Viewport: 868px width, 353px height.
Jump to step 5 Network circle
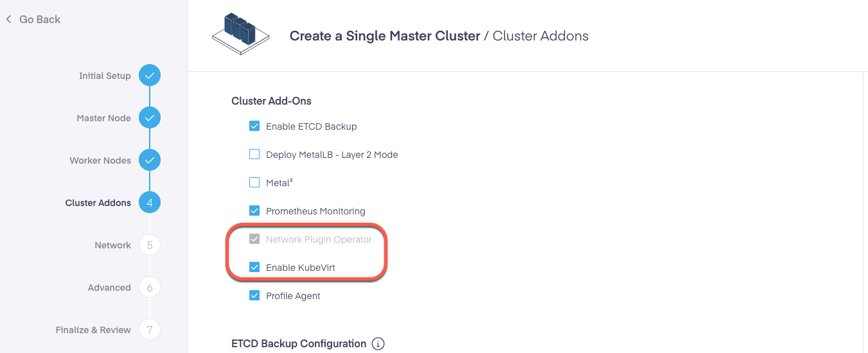point(150,245)
